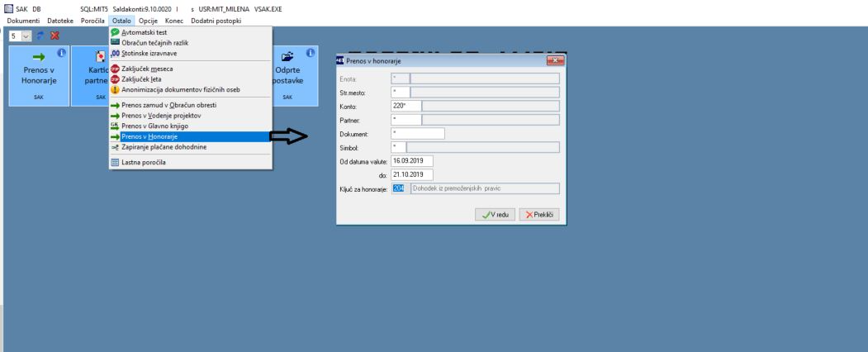The width and height of the screenshot is (868, 352).
Task: Click dialog title bar icon of Prenos v honorarje
Action: (x=340, y=61)
